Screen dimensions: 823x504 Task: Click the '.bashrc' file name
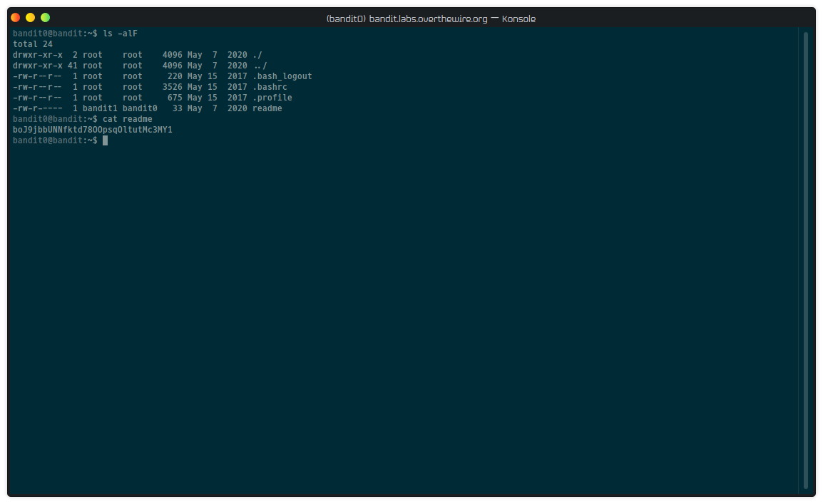tap(270, 87)
